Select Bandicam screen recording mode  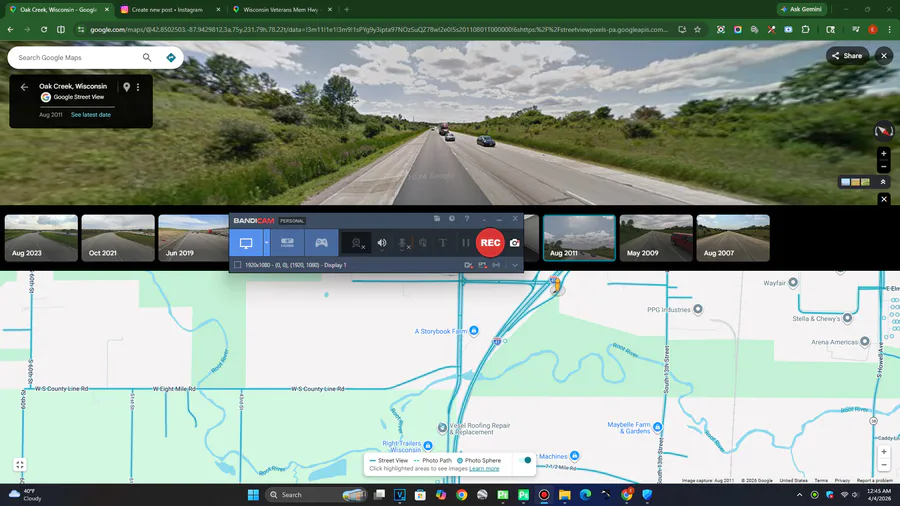(x=246, y=243)
